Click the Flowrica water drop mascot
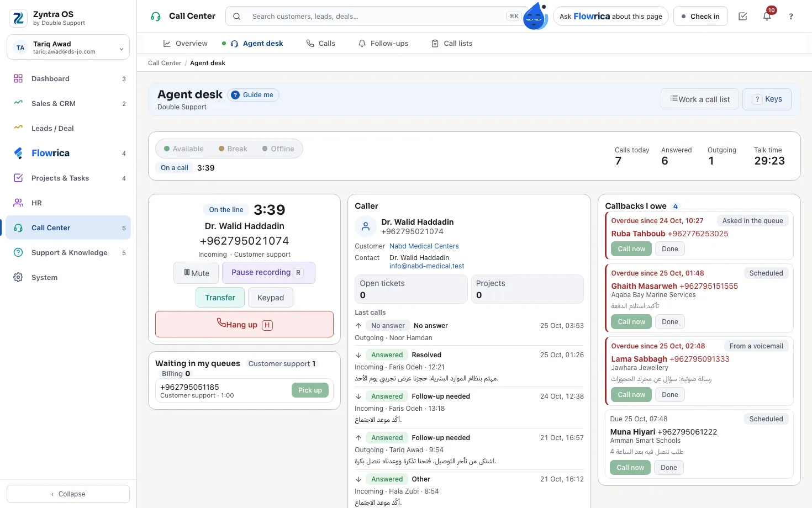This screenshot has height=508, width=812. click(535, 16)
